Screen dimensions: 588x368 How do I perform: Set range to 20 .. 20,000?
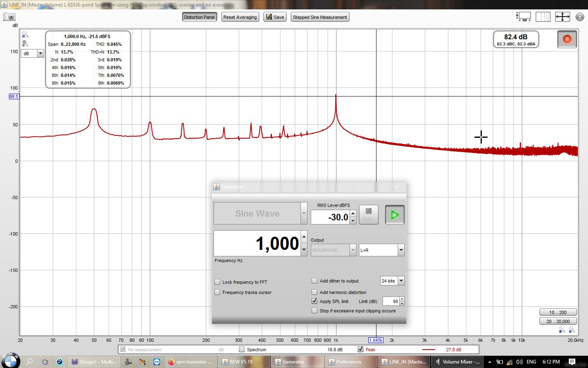558,321
